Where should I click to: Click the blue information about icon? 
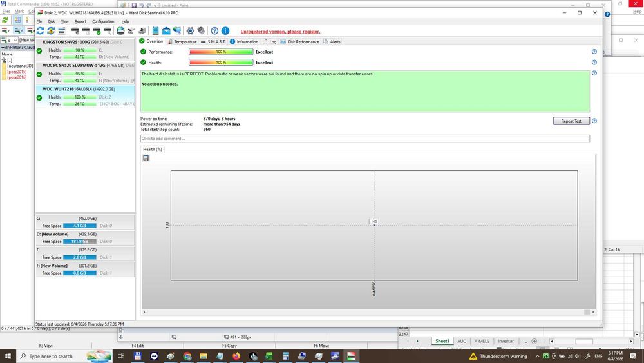tap(225, 31)
